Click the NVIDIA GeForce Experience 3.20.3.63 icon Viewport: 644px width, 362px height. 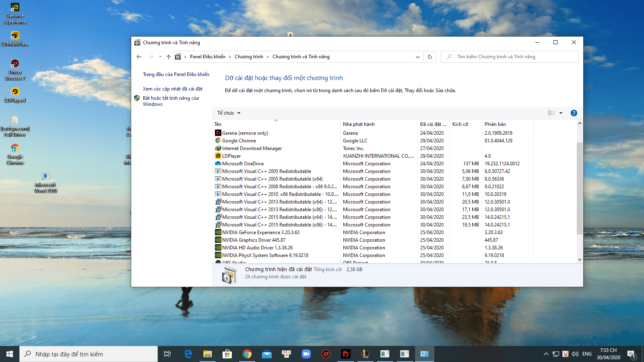coord(218,232)
